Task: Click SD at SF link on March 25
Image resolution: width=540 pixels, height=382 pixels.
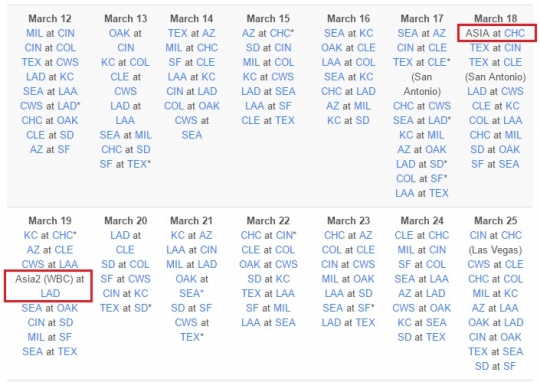Action: coord(495,366)
